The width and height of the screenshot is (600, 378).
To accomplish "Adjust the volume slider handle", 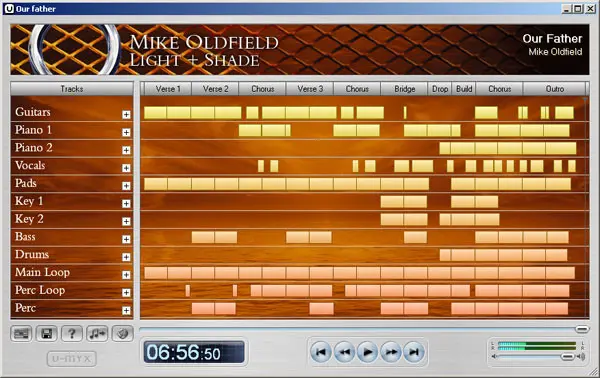I will (567, 357).
